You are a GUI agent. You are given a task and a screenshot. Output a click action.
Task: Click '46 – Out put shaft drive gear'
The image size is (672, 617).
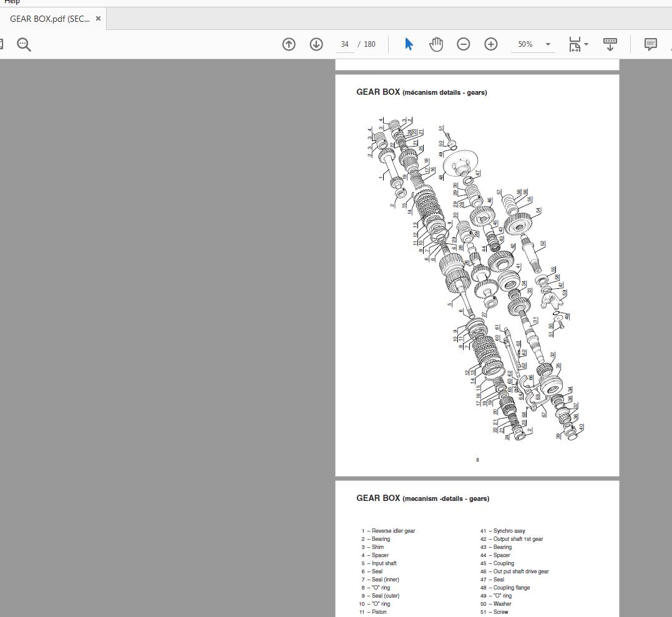[x=514, y=571]
